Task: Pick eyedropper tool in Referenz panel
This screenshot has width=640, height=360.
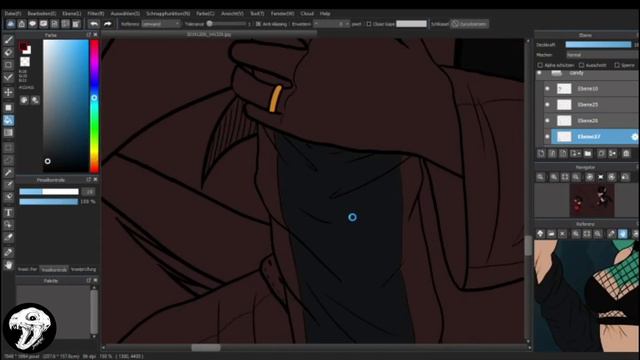Action: pyautogui.click(x=611, y=234)
